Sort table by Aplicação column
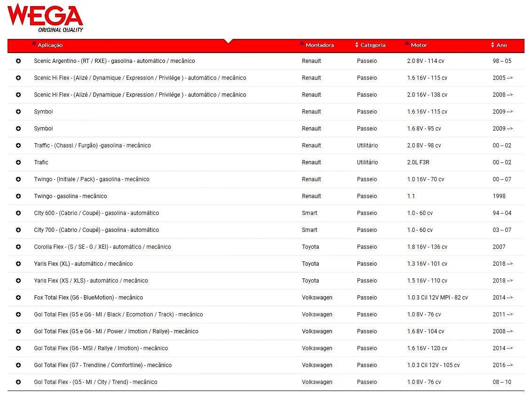This screenshot has width=532, height=399. pos(50,46)
